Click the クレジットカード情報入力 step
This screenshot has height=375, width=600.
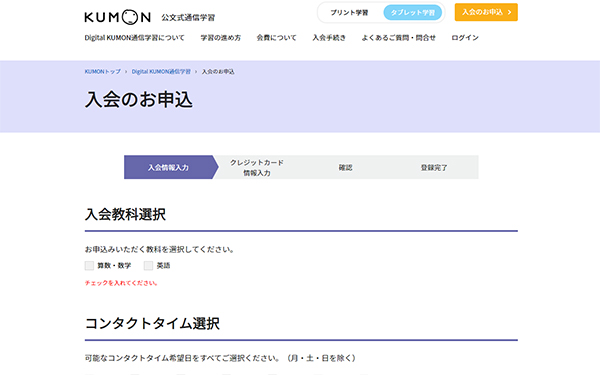point(257,167)
